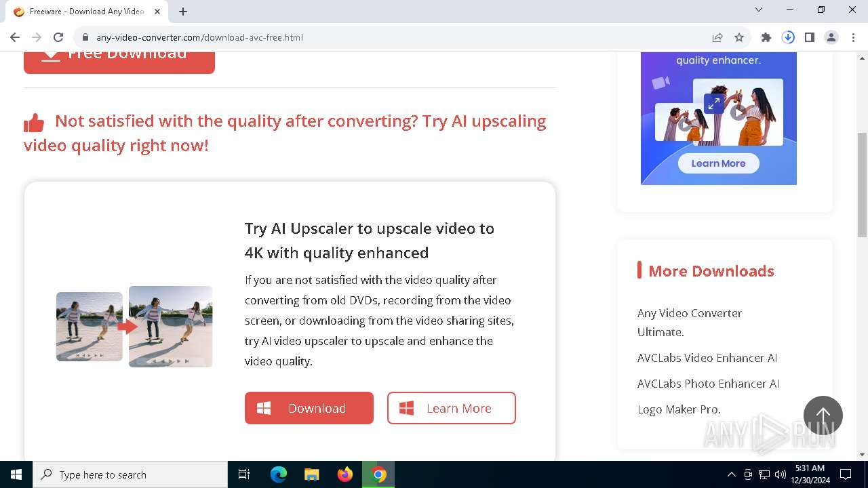Open File Explorer from the taskbar
The height and width of the screenshot is (488, 868).
tap(311, 474)
